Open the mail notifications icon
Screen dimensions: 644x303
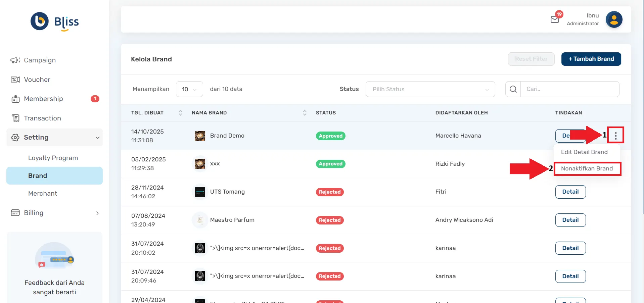[555, 19]
